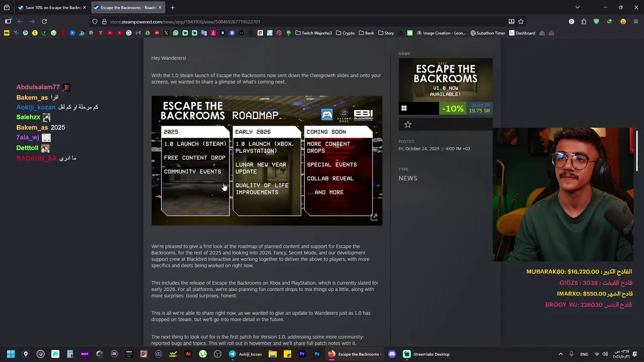The width and height of the screenshot is (644, 362).
Task: Open the Crypto bookmark folder
Action: [x=345, y=33]
